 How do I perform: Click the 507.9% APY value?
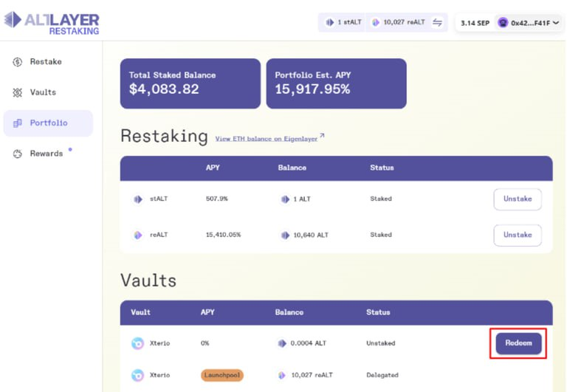click(217, 199)
